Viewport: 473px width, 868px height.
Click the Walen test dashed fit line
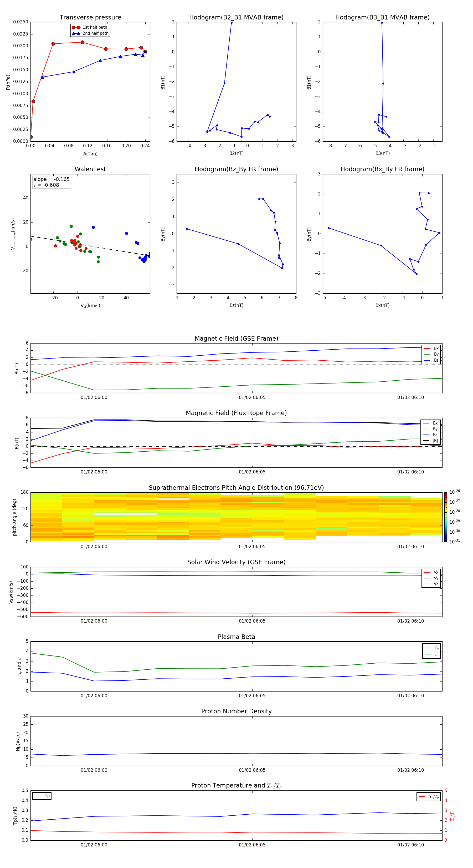90,246
